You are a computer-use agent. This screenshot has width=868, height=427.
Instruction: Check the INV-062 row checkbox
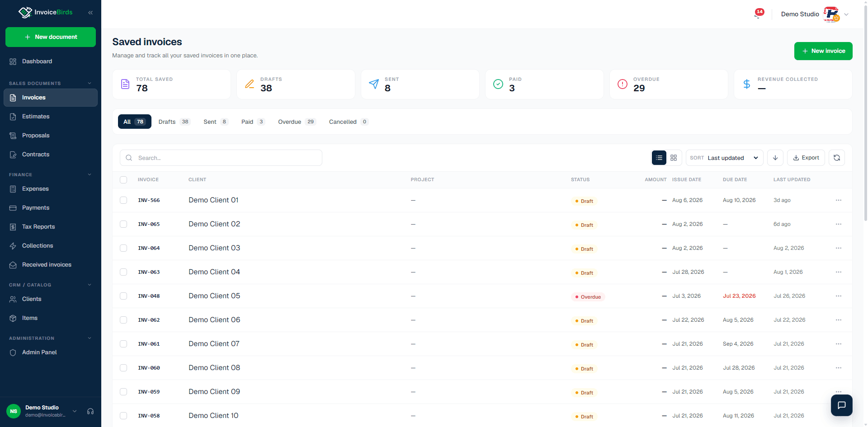[x=123, y=320]
